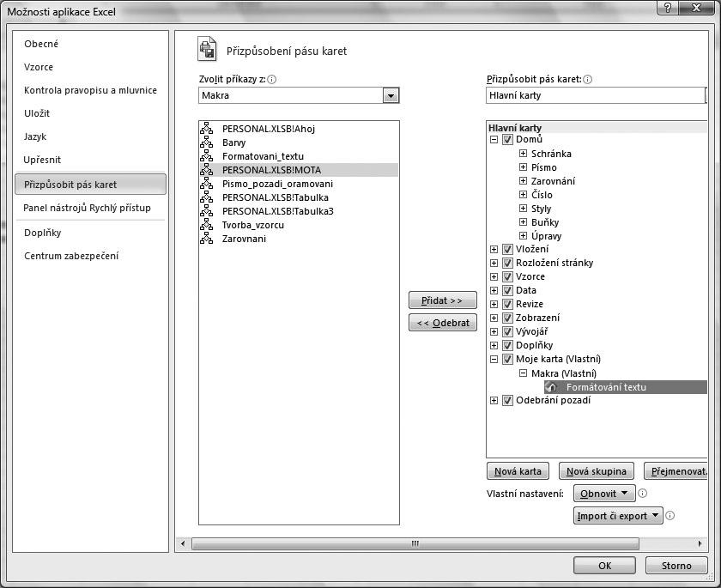Click the Nová karta button
The width and height of the screenshot is (721, 588).
(x=518, y=471)
